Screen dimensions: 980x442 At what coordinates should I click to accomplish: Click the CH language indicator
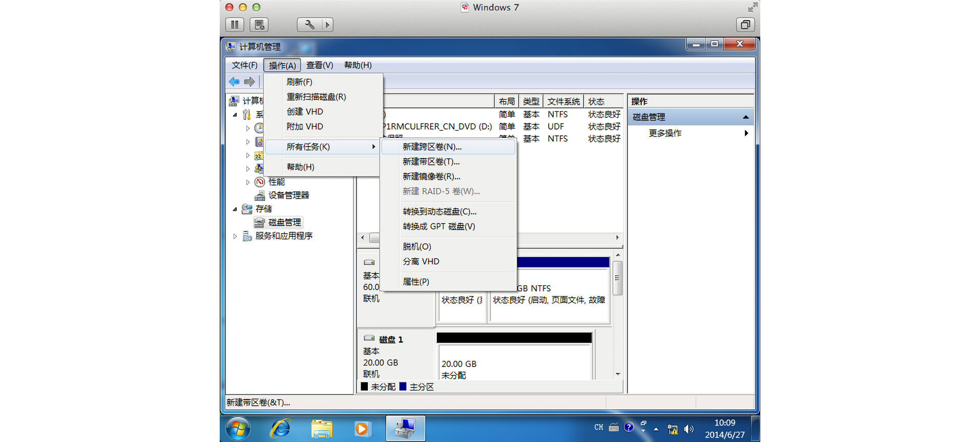coord(599,427)
